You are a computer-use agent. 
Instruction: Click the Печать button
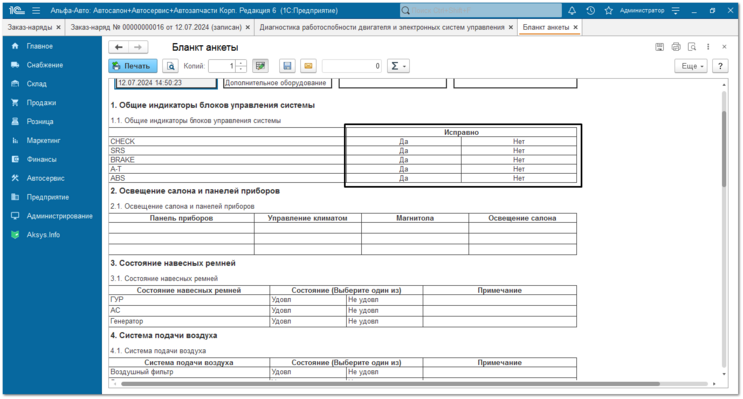133,66
